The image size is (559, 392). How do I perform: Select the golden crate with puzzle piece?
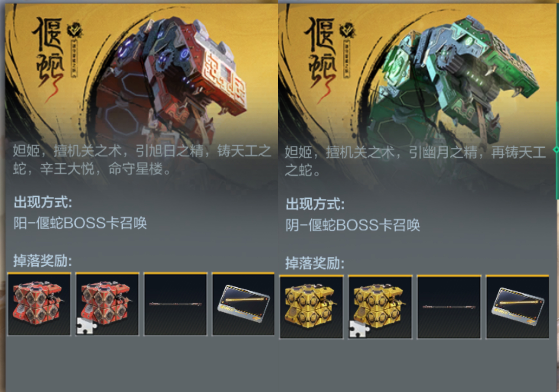380,307
